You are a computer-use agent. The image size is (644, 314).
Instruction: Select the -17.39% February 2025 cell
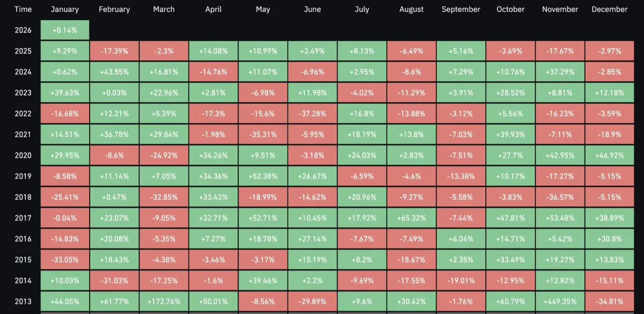point(114,51)
